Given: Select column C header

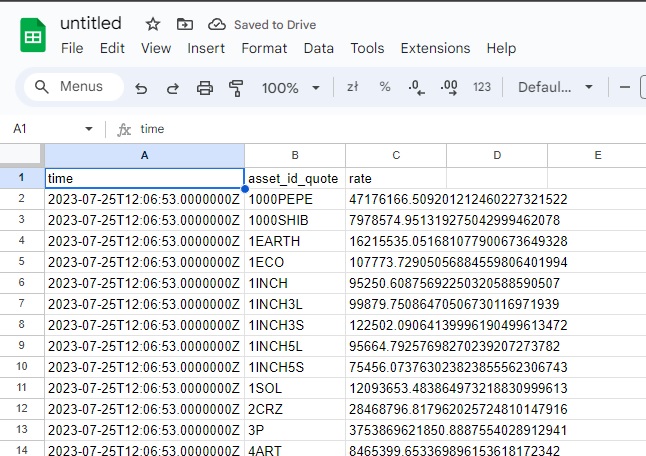Looking at the screenshot, I should [x=396, y=155].
